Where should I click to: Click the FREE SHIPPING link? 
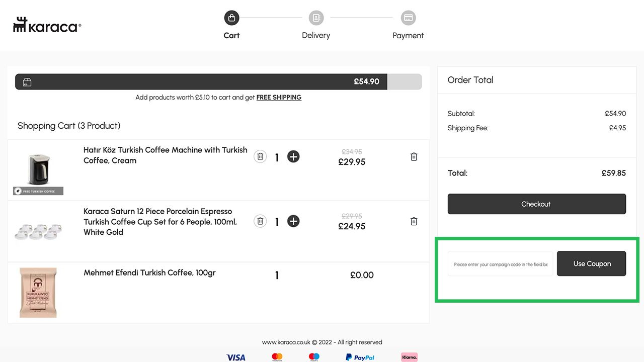[x=279, y=98]
